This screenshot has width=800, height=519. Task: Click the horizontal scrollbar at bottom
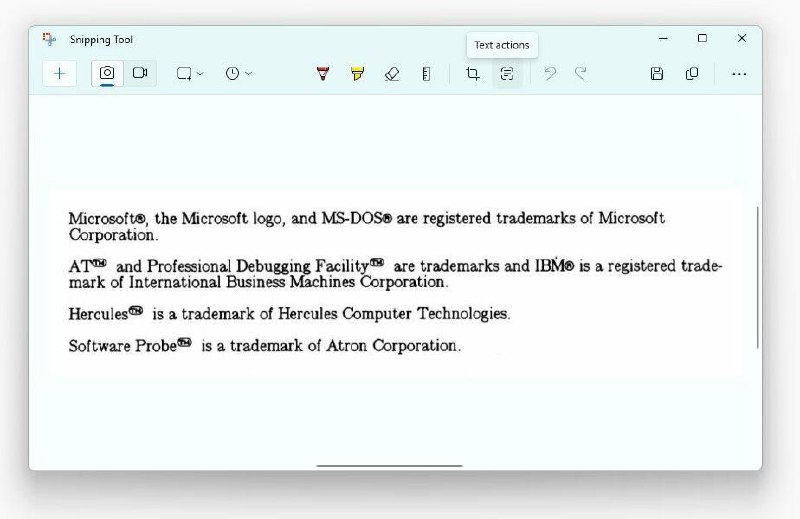[389, 465]
